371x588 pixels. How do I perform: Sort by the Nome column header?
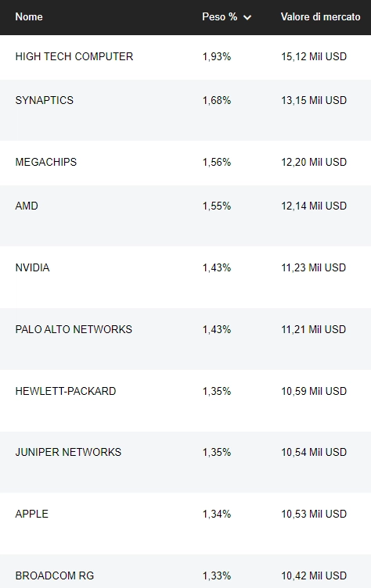point(29,17)
